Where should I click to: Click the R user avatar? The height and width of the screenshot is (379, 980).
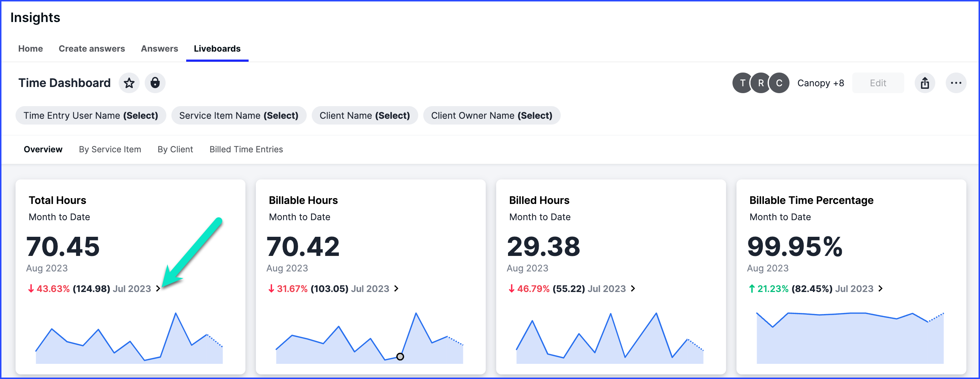[761, 83]
